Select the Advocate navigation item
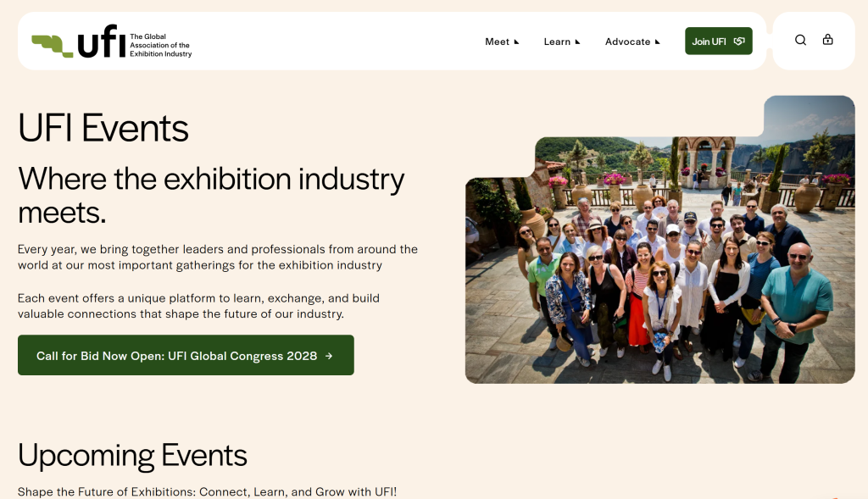The height and width of the screenshot is (499, 868). [627, 42]
